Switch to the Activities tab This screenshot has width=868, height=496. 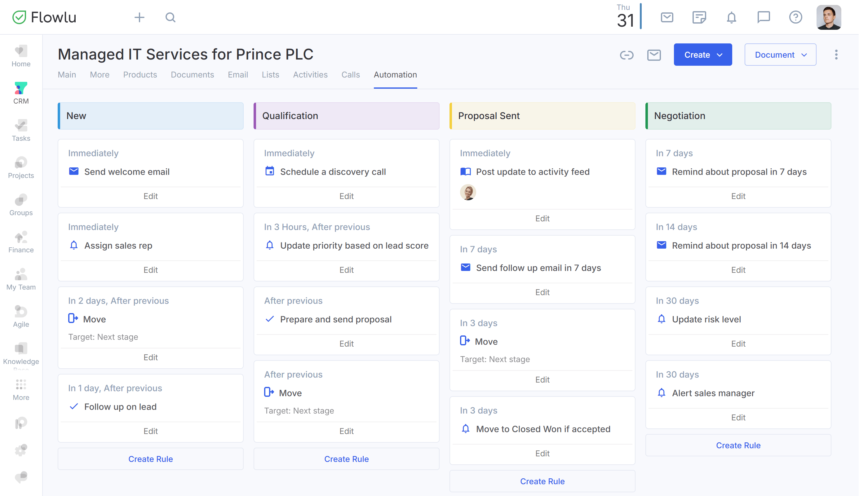(310, 75)
